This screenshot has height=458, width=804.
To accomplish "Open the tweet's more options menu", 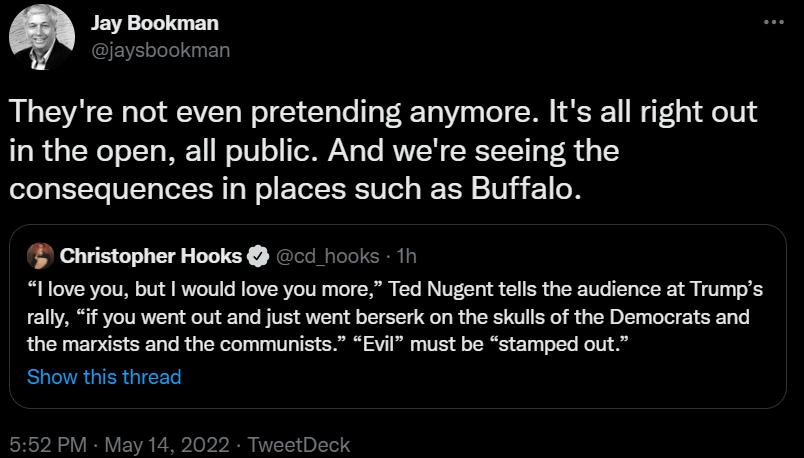I will [x=773, y=23].
